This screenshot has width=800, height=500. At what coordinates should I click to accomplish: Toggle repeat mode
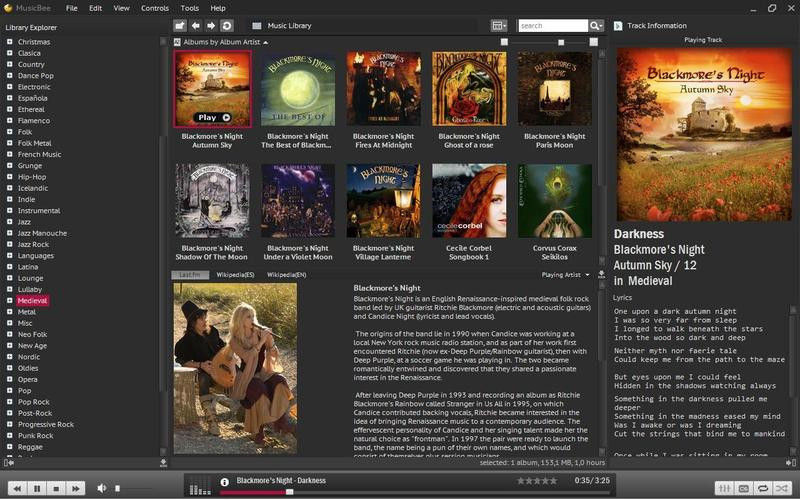tap(763, 488)
